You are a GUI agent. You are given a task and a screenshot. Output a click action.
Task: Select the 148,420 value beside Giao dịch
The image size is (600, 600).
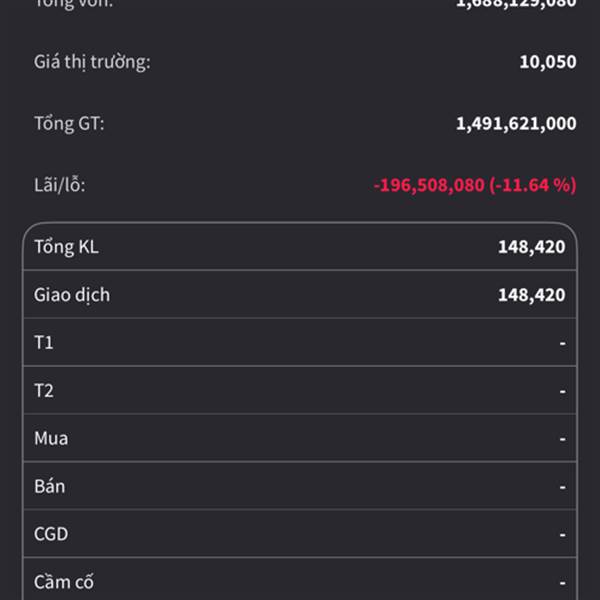[531, 295]
